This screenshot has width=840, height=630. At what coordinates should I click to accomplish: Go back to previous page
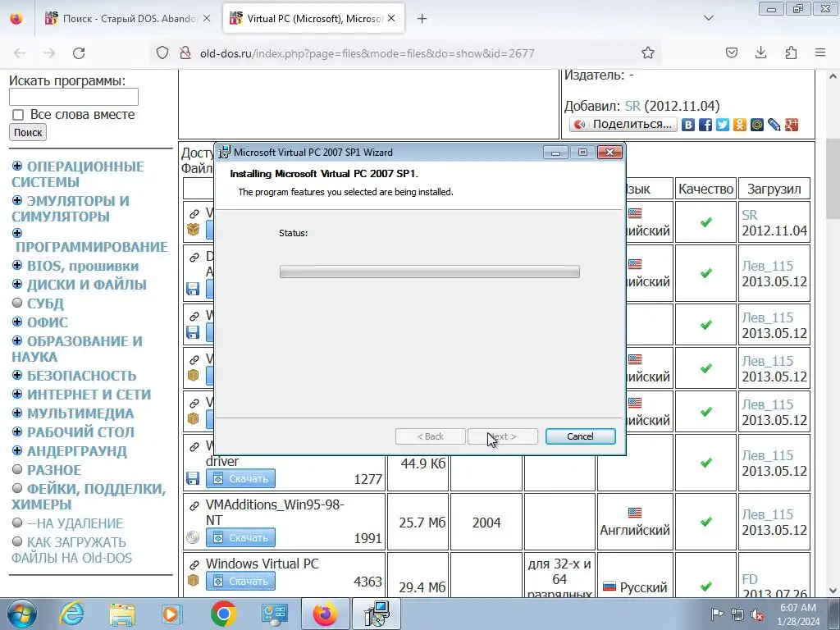click(20, 53)
